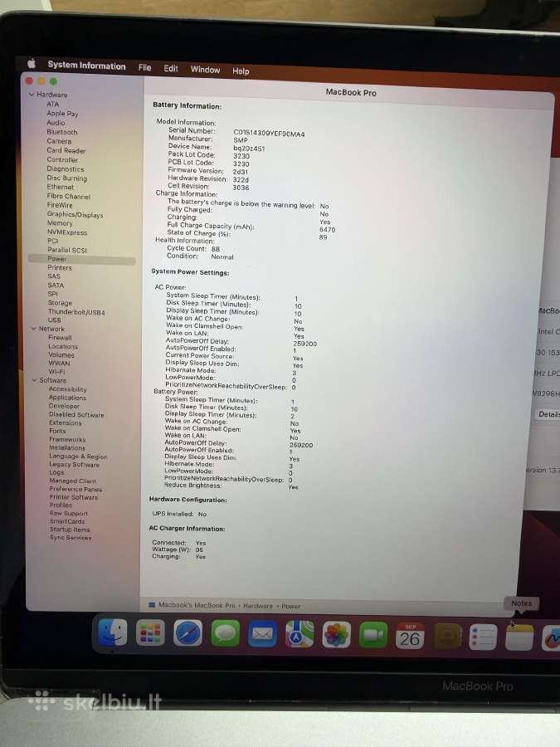This screenshot has width=560, height=747.
Task: Launch FaceTime from the Dock
Action: click(373, 636)
